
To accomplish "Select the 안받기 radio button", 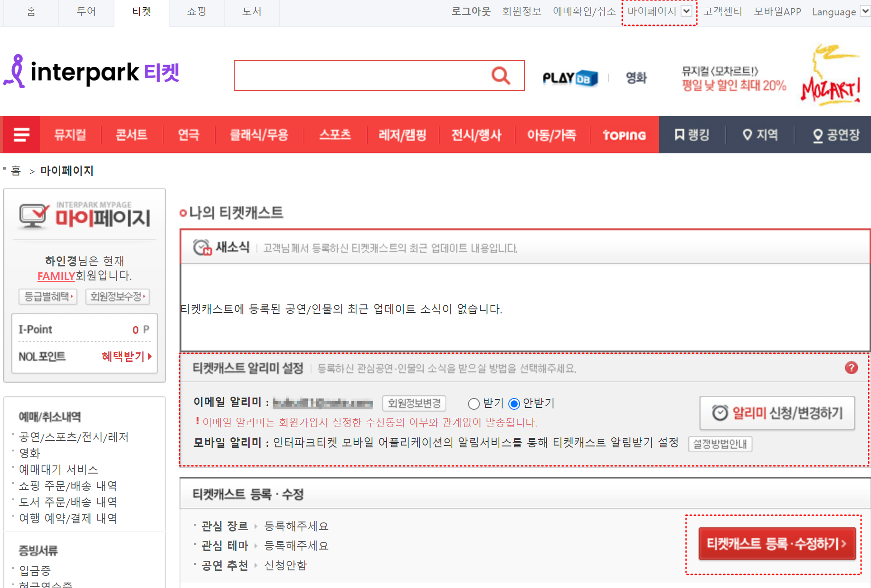I will (514, 404).
